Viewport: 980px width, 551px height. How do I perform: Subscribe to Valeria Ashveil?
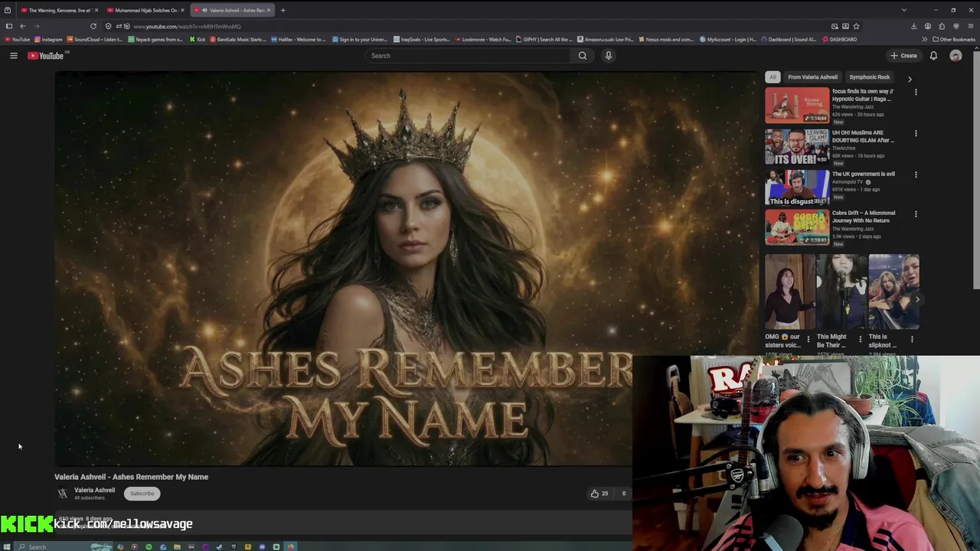pyautogui.click(x=142, y=494)
